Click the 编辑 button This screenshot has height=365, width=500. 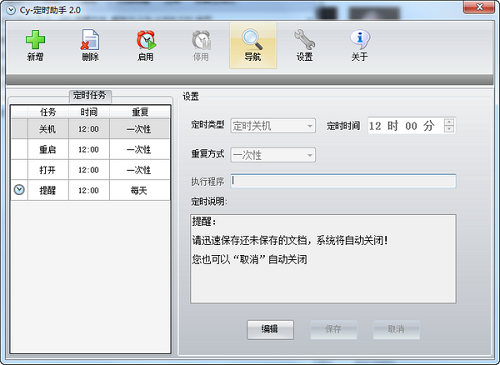click(x=270, y=330)
